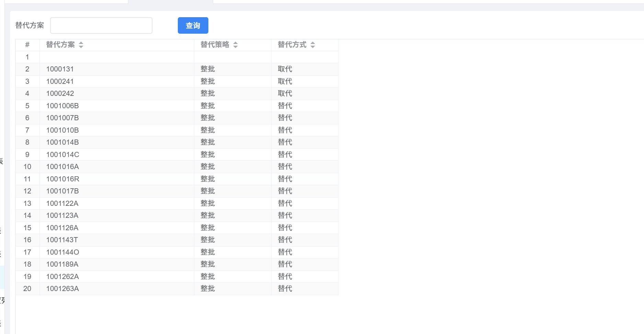Sort by 替代方式 column sort icon
This screenshot has height=334, width=644.
coord(313,45)
